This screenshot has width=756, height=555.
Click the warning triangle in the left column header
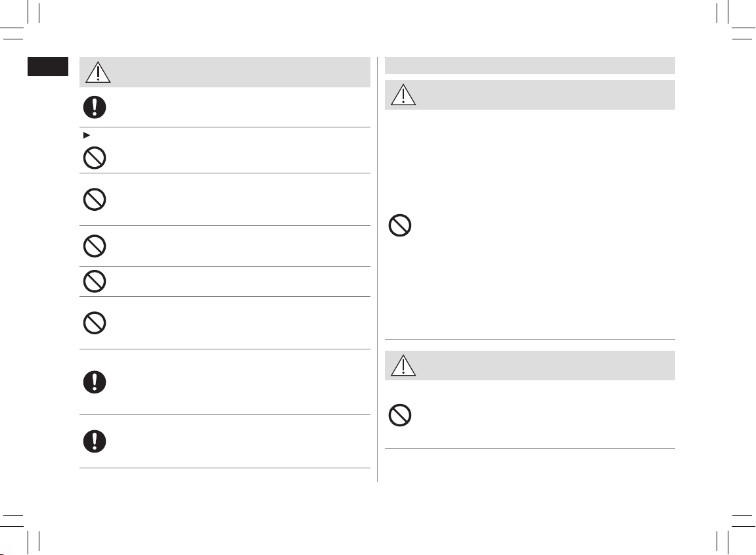[98, 72]
